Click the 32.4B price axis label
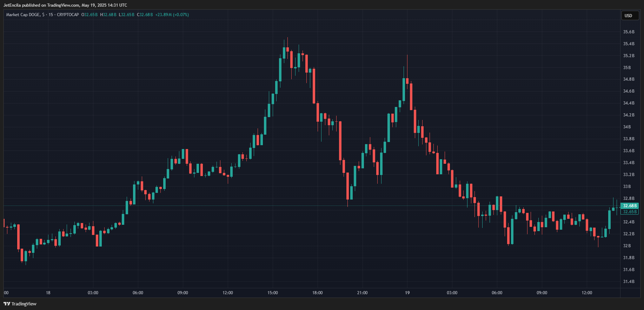 tap(629, 222)
